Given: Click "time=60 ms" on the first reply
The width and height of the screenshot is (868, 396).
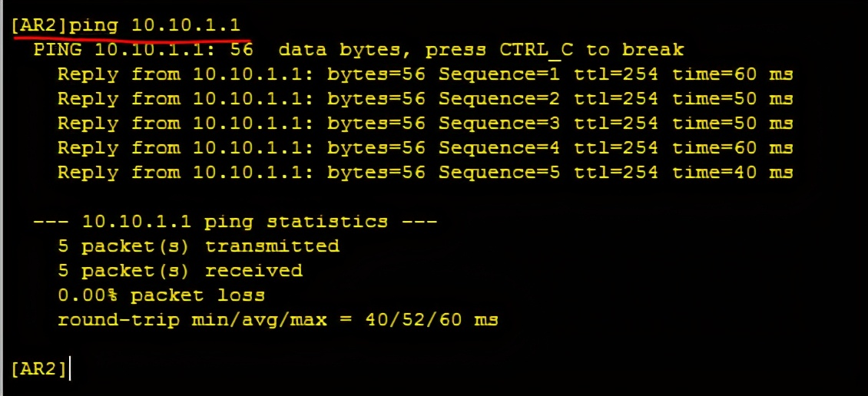Looking at the screenshot, I should [x=732, y=74].
